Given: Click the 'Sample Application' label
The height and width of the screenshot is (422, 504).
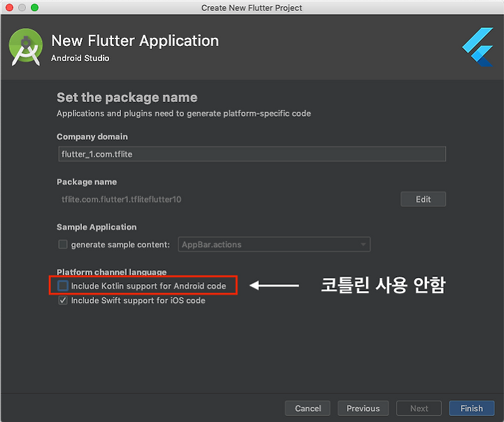Looking at the screenshot, I should click(97, 227).
